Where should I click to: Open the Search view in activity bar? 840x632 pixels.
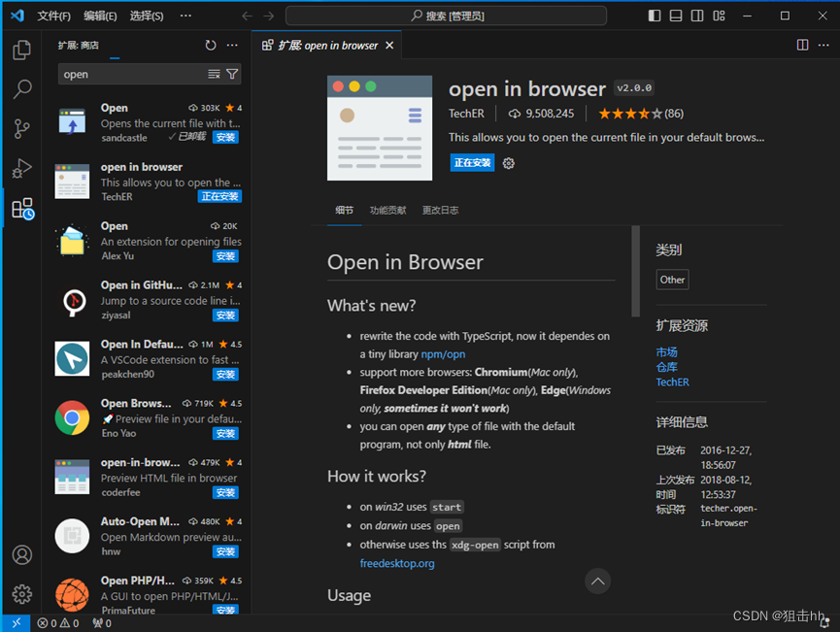(22, 89)
